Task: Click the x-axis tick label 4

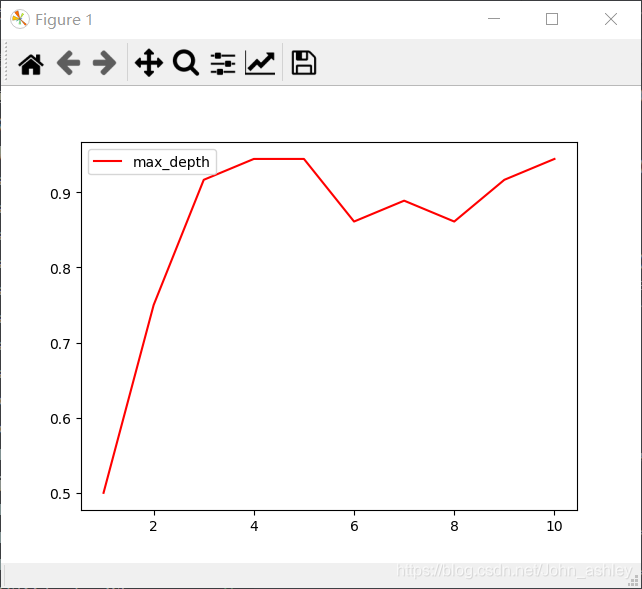Action: 254,526
